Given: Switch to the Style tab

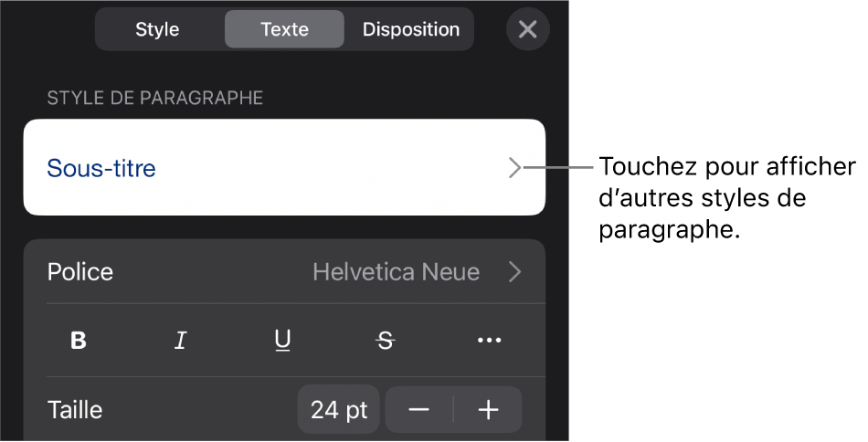Looking at the screenshot, I should [157, 29].
